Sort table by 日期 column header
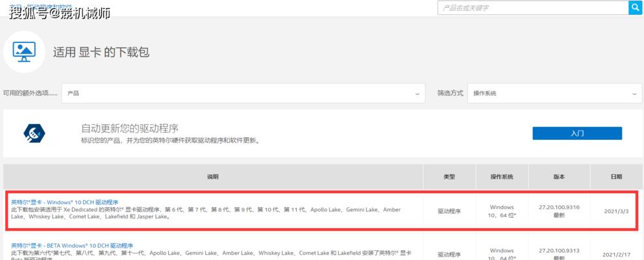This screenshot has width=644, height=260. pos(616,177)
